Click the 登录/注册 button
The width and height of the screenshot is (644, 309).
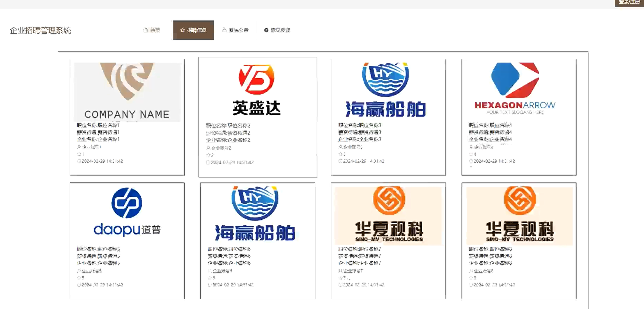629,3
